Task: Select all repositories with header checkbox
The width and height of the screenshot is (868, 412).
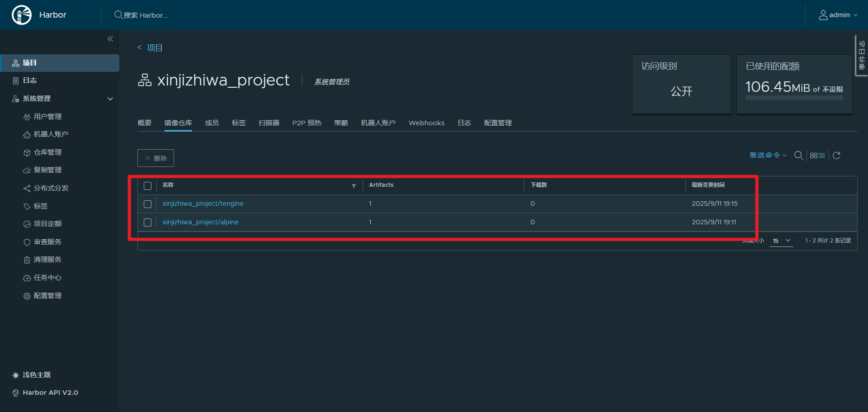Action: [x=147, y=186]
